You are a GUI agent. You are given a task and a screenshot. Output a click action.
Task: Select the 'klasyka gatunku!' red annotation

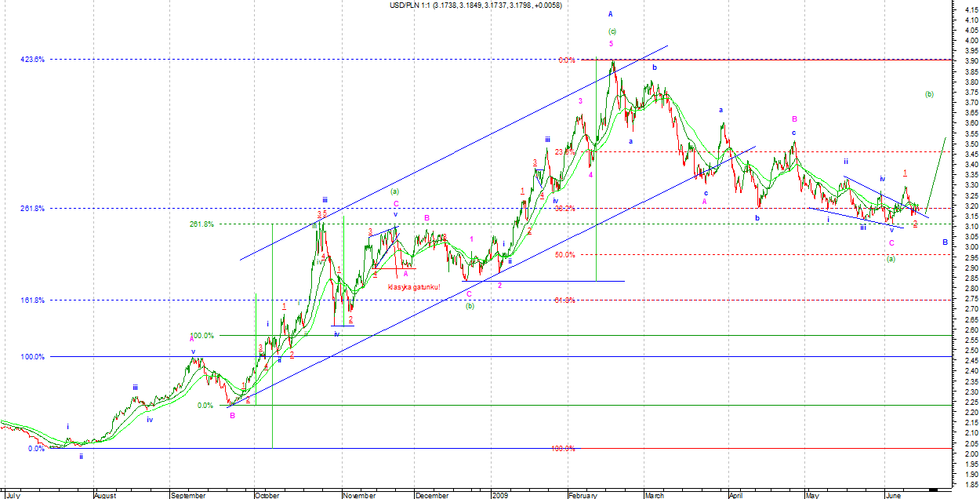(415, 287)
